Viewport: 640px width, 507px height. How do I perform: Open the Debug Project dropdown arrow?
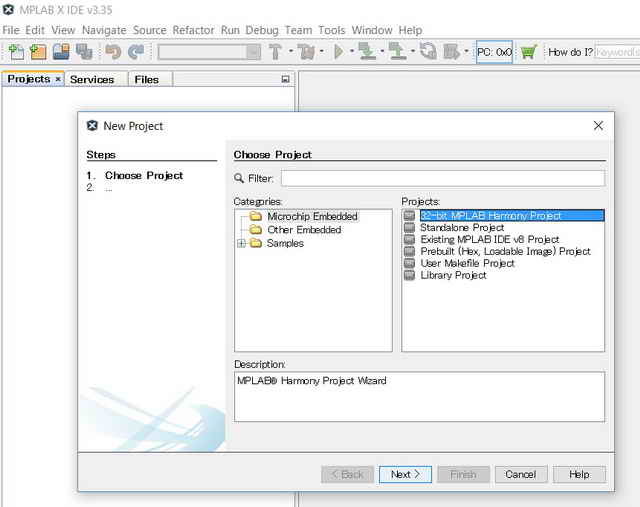[467, 51]
